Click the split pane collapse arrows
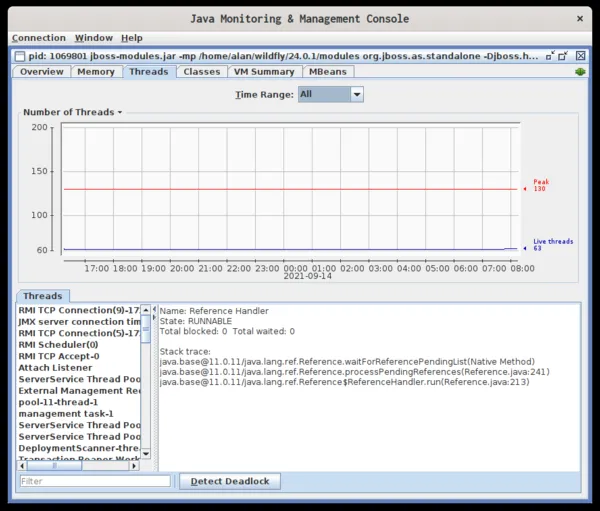The image size is (600, 511). [155, 313]
